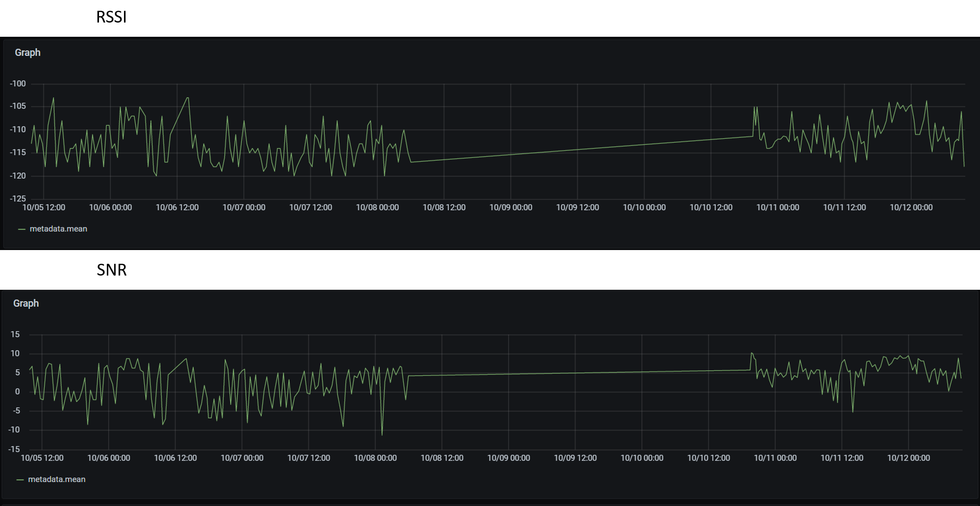Screen dimensions: 980x506
Task: Click SNR x-axis label 10/07 00:00
Action: tap(242, 458)
